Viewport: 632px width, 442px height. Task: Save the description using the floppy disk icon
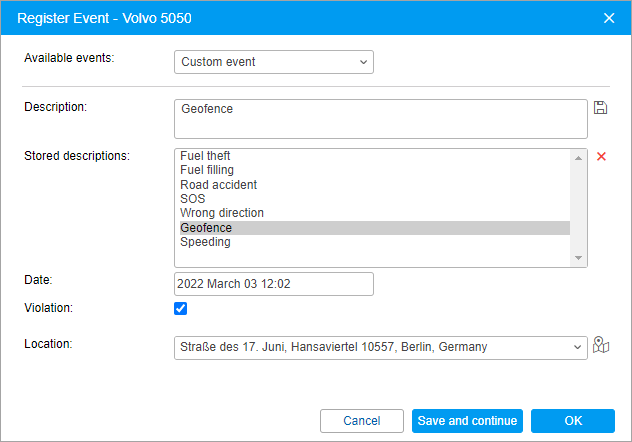point(600,108)
